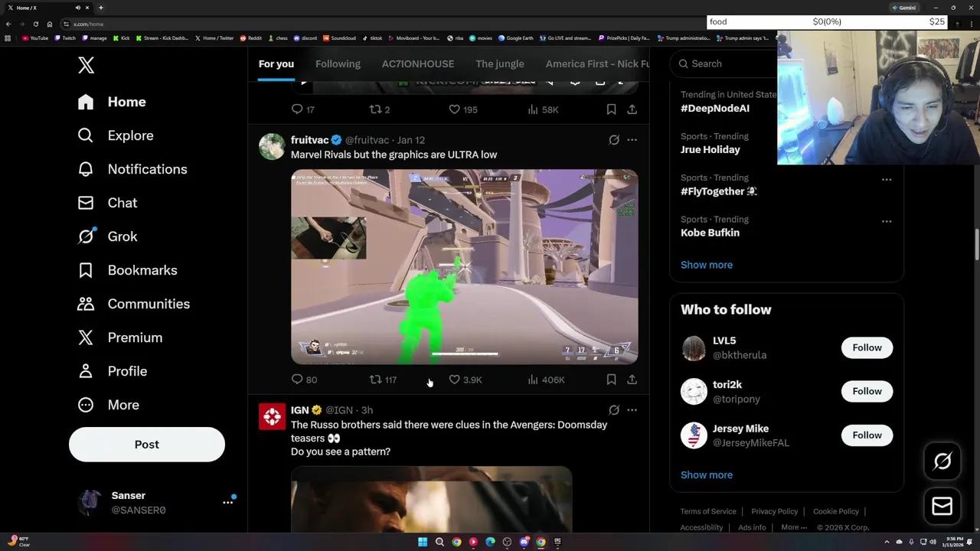This screenshot has height=551, width=980.
Task: Click the browser address bar
Action: tap(383, 24)
